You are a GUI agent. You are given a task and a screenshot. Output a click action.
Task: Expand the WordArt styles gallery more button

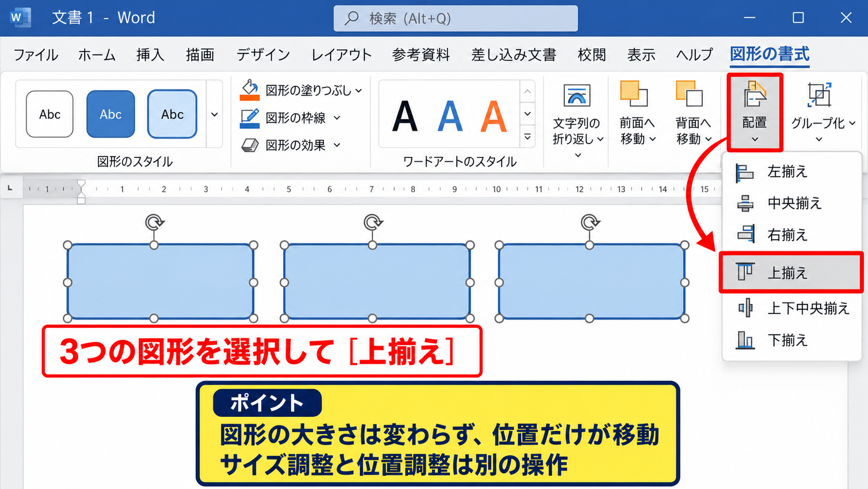527,137
